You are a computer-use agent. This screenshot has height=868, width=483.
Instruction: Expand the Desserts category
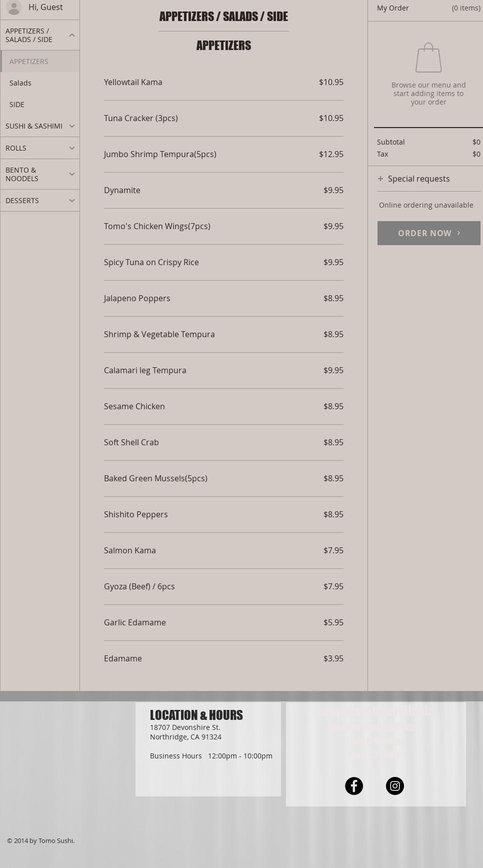pyautogui.click(x=71, y=201)
